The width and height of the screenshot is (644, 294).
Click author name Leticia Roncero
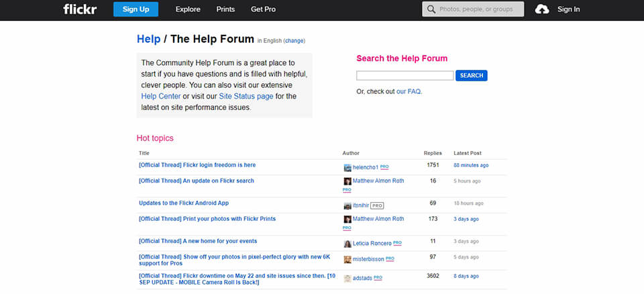(x=372, y=244)
